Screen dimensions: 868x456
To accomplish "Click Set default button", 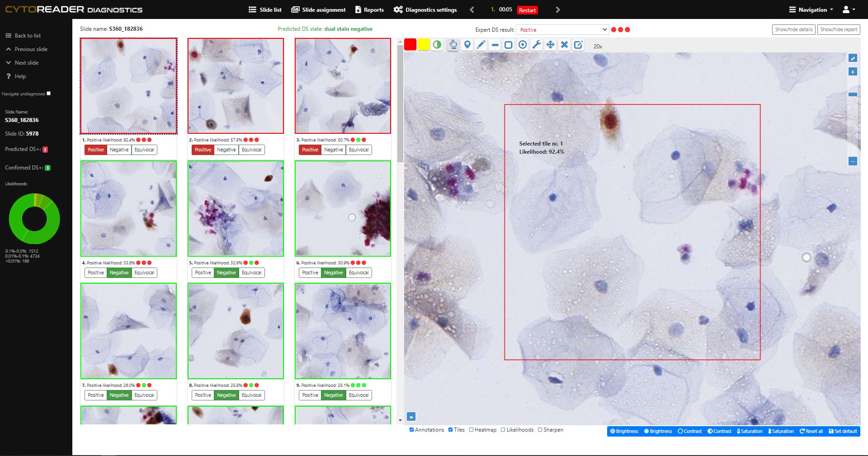I will (x=843, y=431).
